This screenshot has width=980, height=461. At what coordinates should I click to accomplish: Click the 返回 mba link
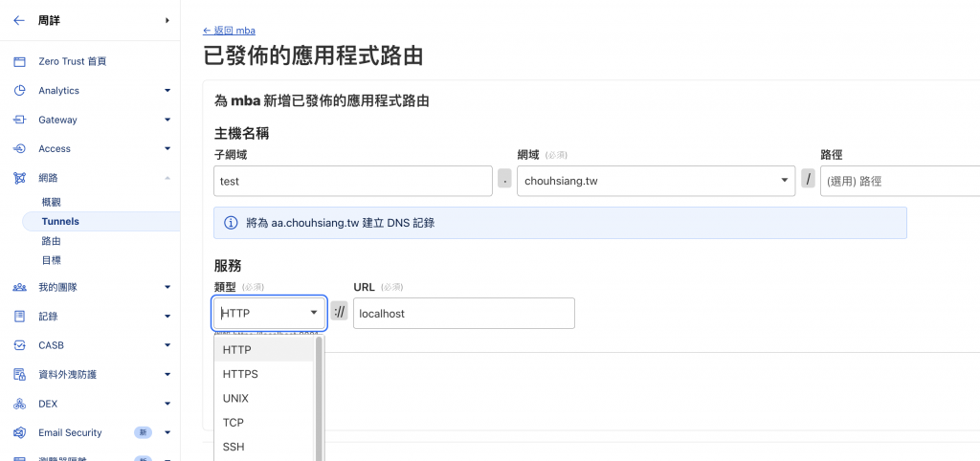(229, 31)
